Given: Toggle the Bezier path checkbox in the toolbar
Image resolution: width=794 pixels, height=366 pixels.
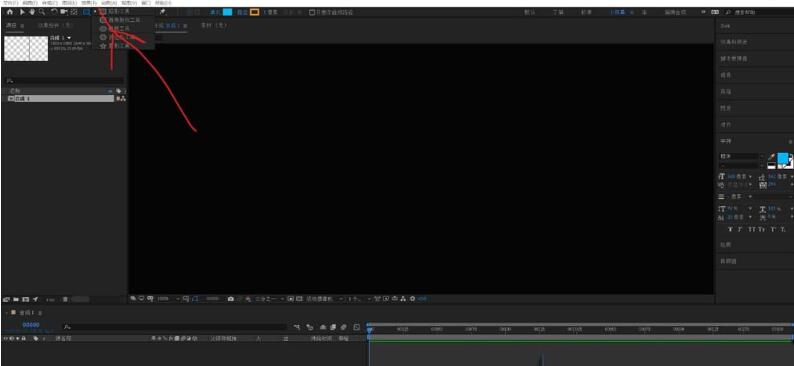Looking at the screenshot, I should (312, 12).
